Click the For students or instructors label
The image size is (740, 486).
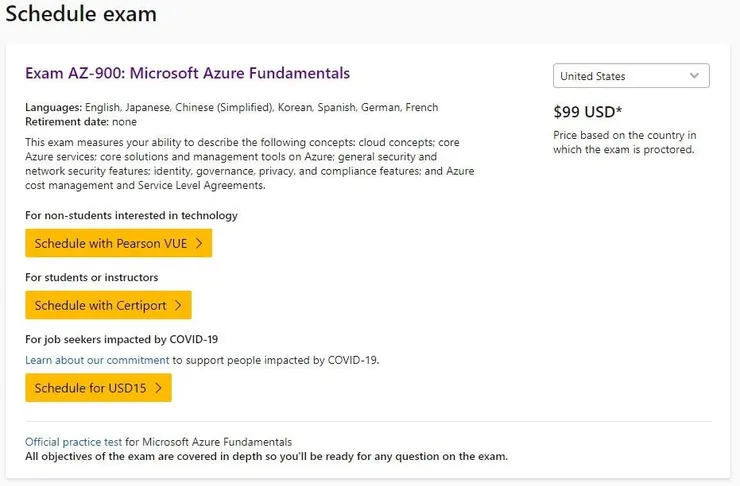point(91,277)
